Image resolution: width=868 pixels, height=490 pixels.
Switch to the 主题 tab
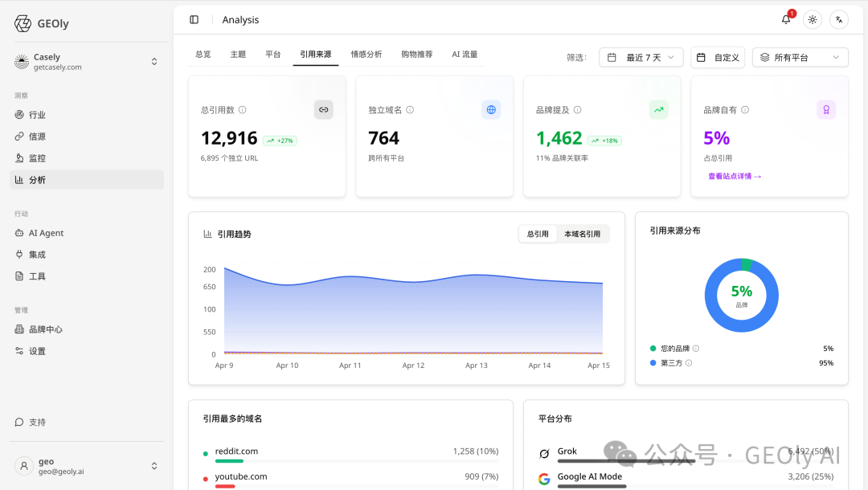coord(238,54)
